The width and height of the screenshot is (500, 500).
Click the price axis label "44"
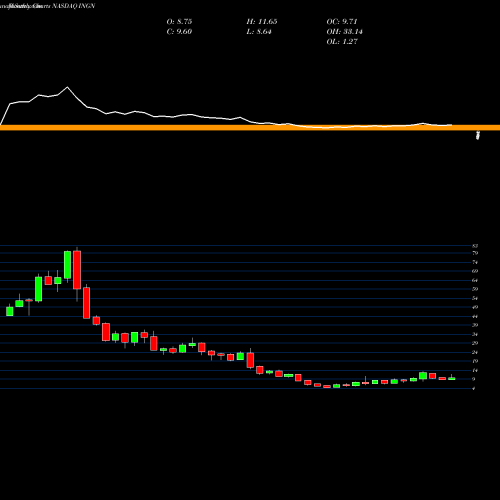point(475,316)
